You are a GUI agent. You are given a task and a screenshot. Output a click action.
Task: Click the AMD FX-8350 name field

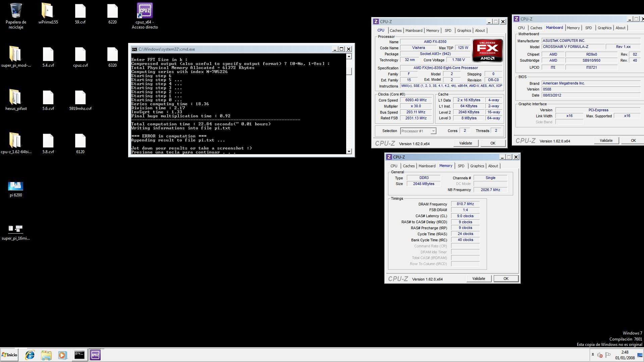click(x=435, y=42)
